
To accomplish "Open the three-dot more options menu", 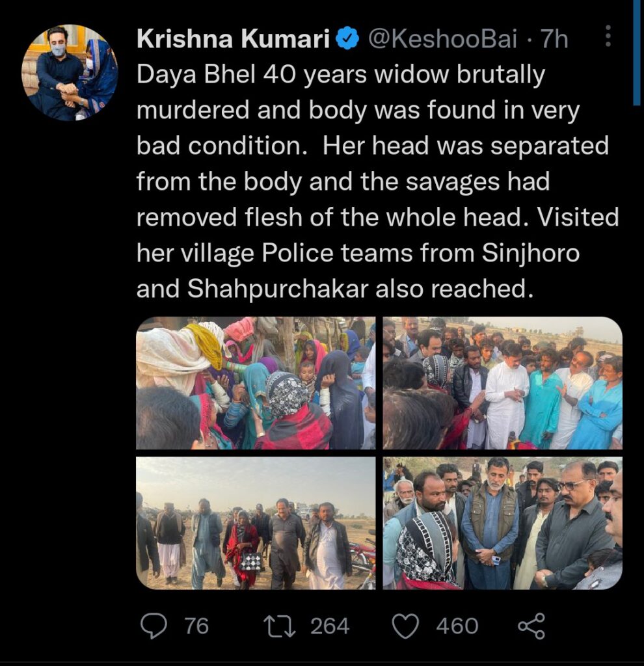I will [608, 36].
